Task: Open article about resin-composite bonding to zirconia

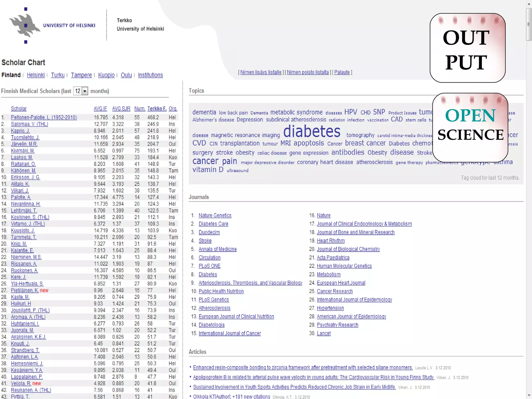Action: [303, 368]
